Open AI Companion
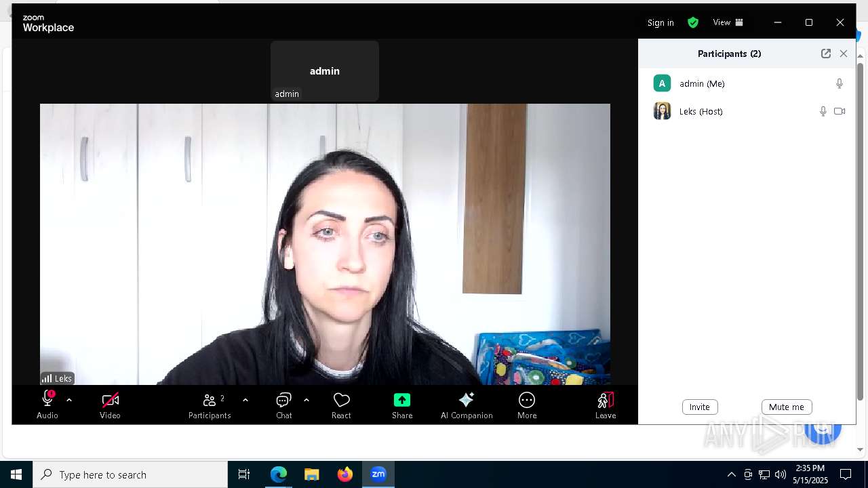 (467, 405)
